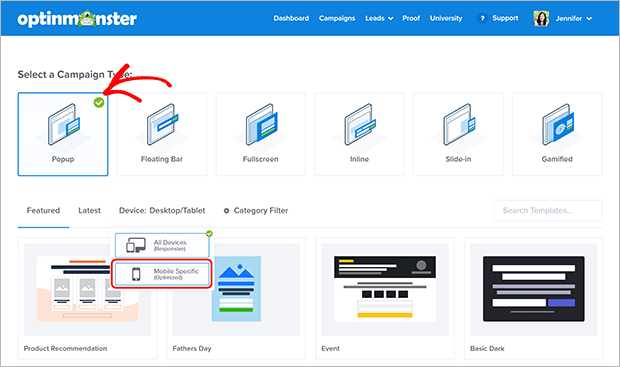Choose the Slide-in campaign type

pyautogui.click(x=458, y=134)
